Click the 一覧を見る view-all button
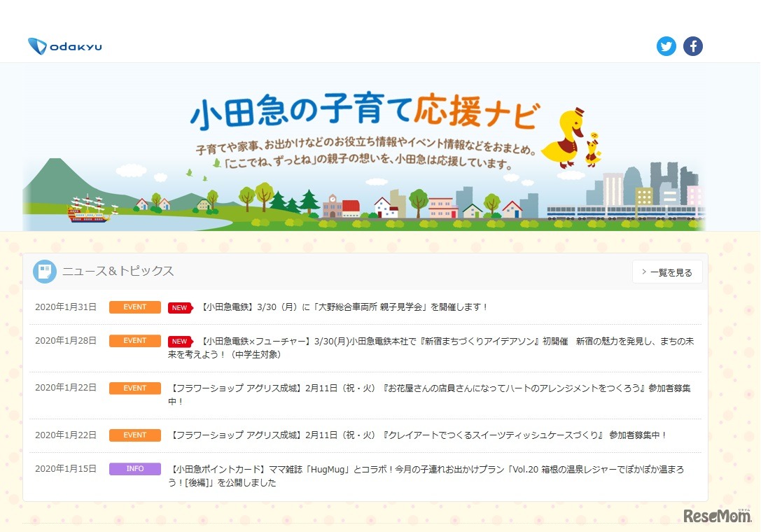This screenshot has height=532, width=761. tap(667, 272)
